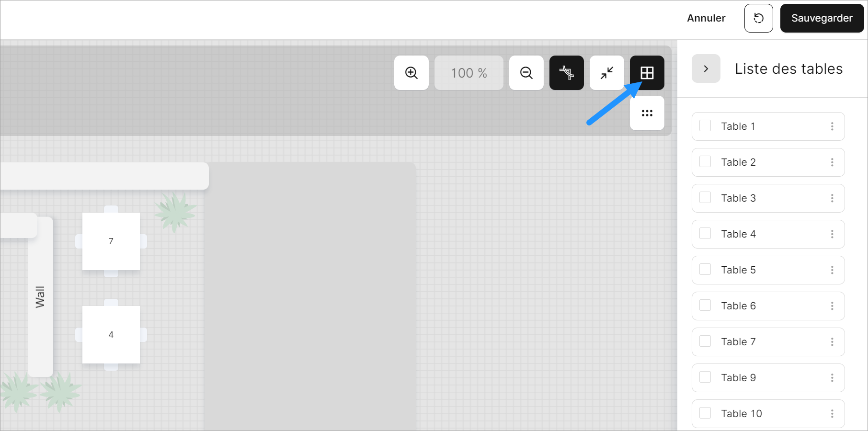Collapse the Liste des tables panel
The image size is (868, 431).
click(x=706, y=68)
